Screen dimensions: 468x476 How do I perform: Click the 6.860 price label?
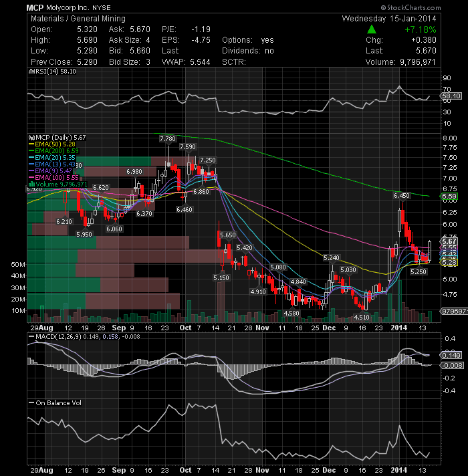pyautogui.click(x=201, y=192)
